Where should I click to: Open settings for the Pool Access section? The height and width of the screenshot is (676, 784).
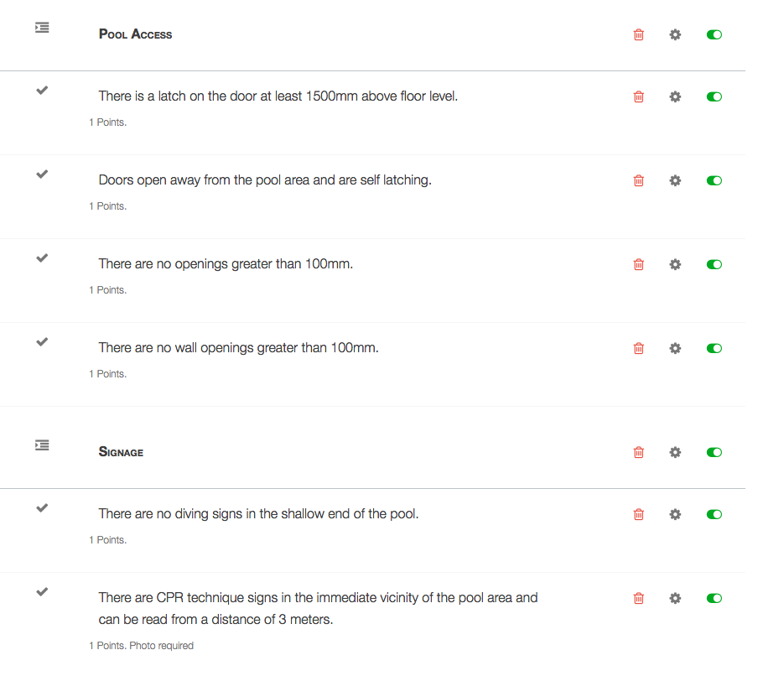[x=675, y=34]
